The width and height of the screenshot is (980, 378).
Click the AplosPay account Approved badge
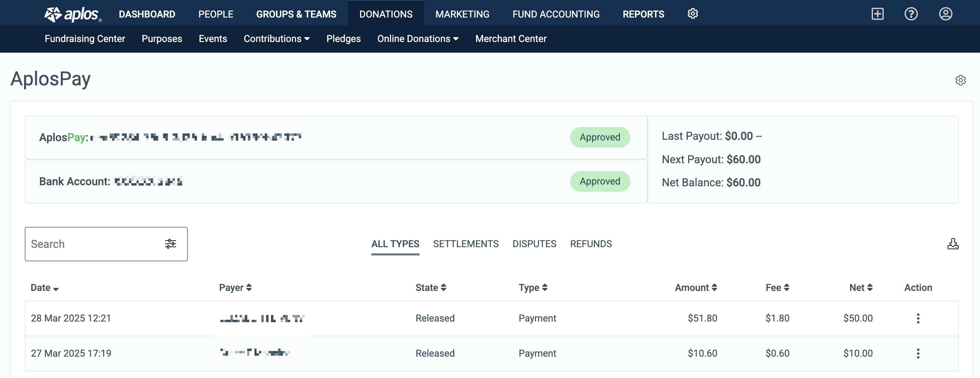coord(600,137)
